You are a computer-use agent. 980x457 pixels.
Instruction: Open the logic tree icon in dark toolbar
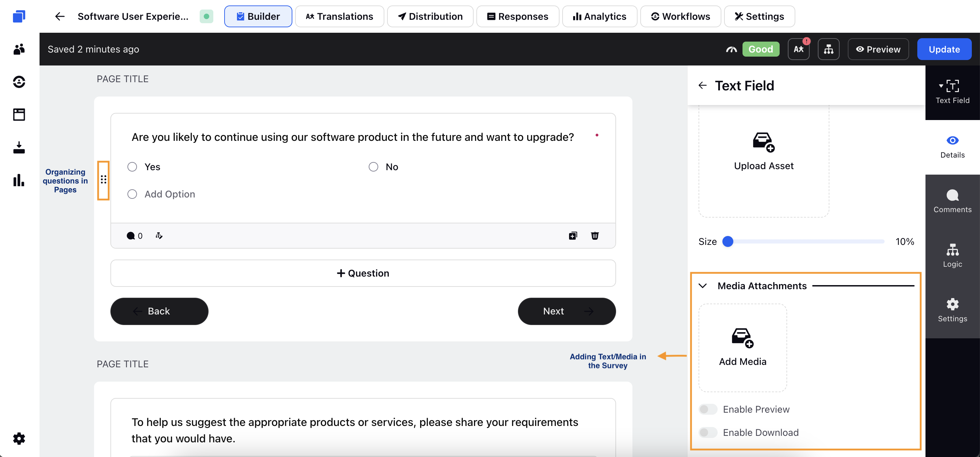pos(829,49)
